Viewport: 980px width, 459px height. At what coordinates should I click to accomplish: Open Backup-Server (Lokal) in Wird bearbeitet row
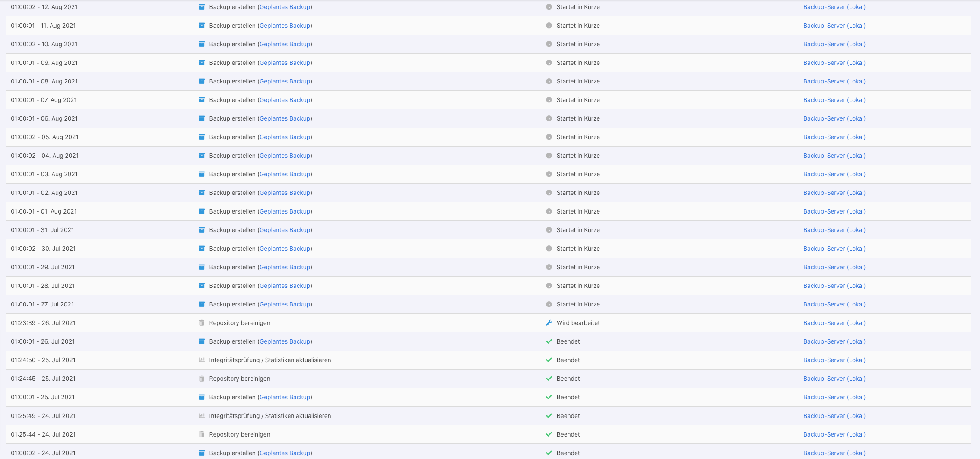point(834,323)
